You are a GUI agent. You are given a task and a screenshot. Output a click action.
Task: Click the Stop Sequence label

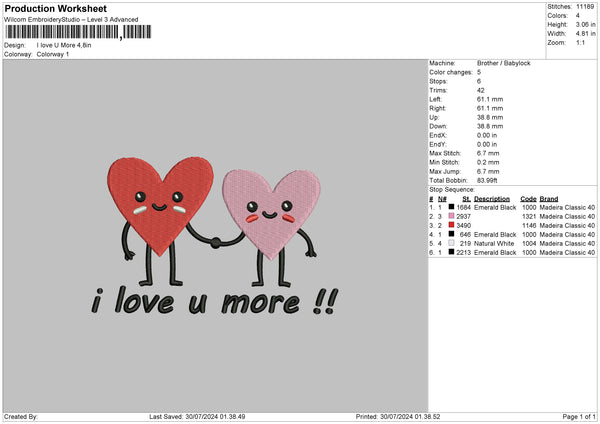452,188
